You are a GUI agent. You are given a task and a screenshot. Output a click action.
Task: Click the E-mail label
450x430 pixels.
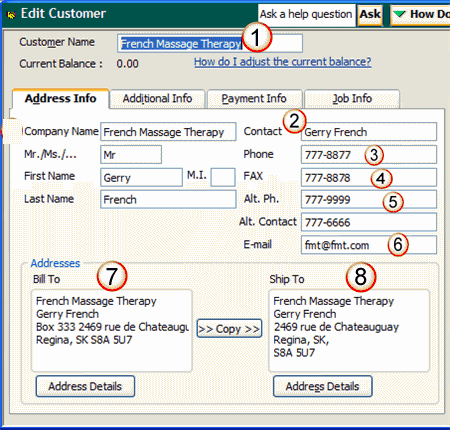click(x=257, y=244)
